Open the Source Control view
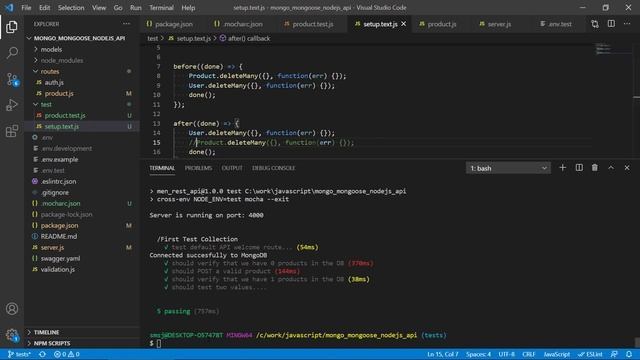This screenshot has width=640, height=360. coord(12,79)
